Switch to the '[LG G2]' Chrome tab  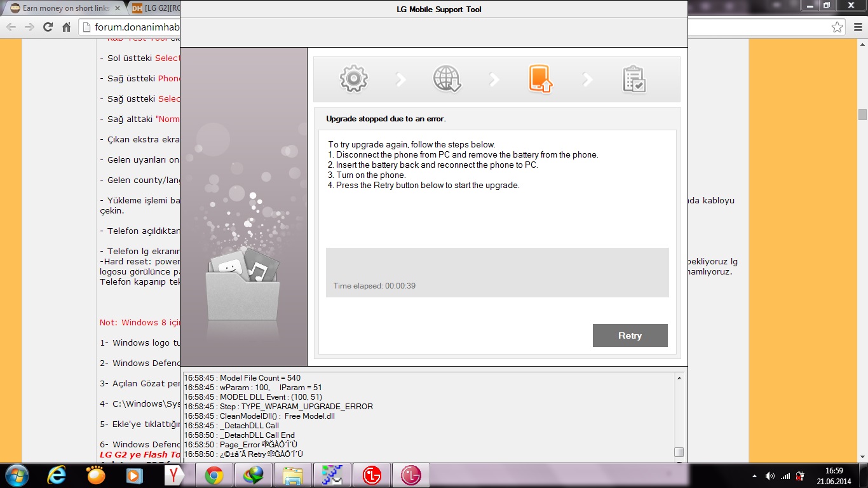click(x=155, y=8)
